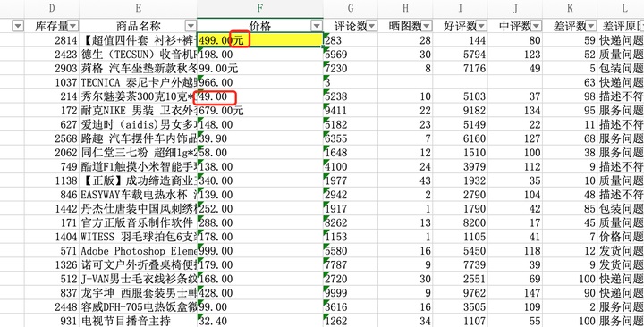
Task: Select product cell 官方正版音乐制作软件
Action: coord(138,222)
